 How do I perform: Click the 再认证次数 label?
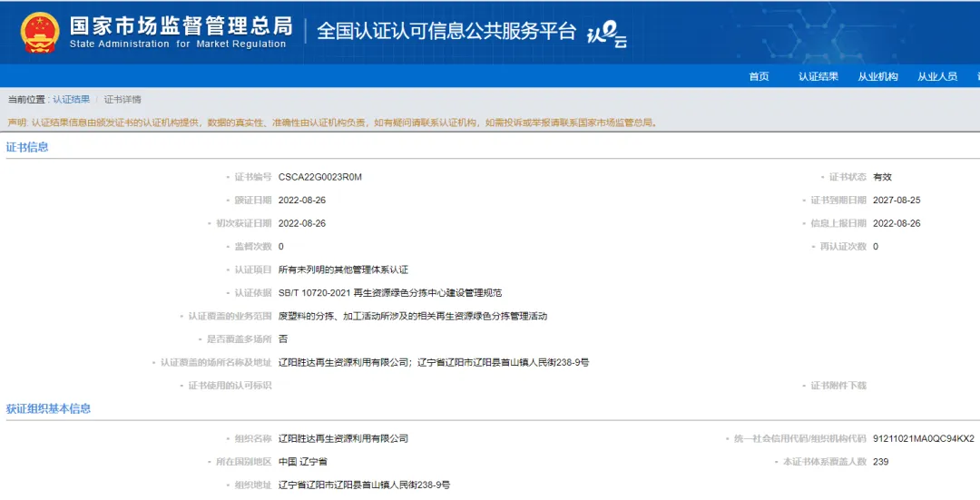point(842,246)
